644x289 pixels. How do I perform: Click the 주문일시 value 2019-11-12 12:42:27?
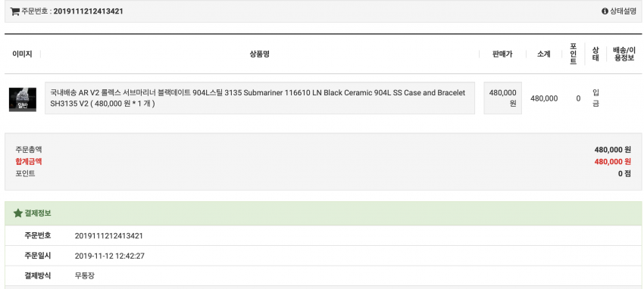pyautogui.click(x=110, y=256)
